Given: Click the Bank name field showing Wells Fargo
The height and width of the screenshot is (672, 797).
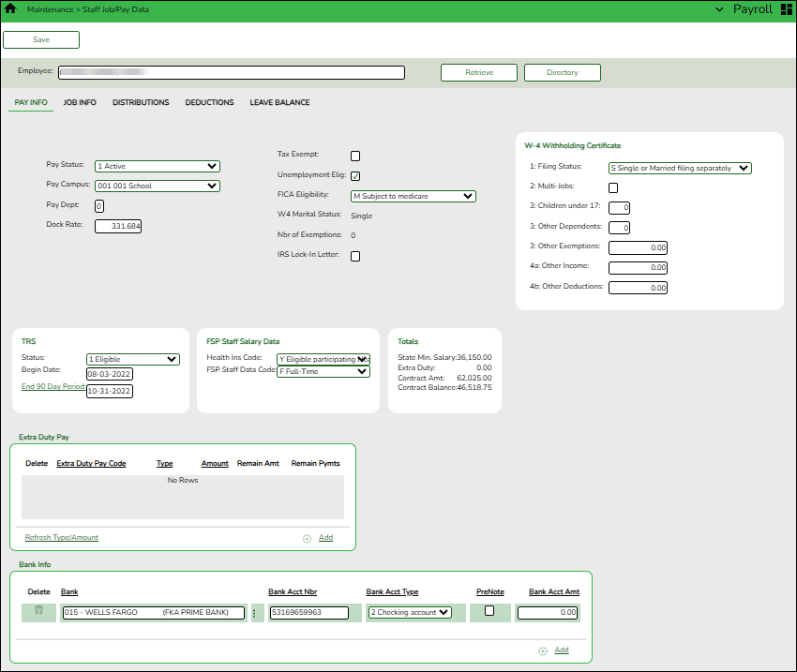Looking at the screenshot, I should pos(154,613).
